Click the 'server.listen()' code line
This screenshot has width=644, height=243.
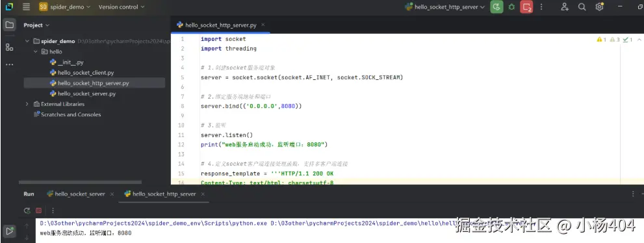[227, 135]
